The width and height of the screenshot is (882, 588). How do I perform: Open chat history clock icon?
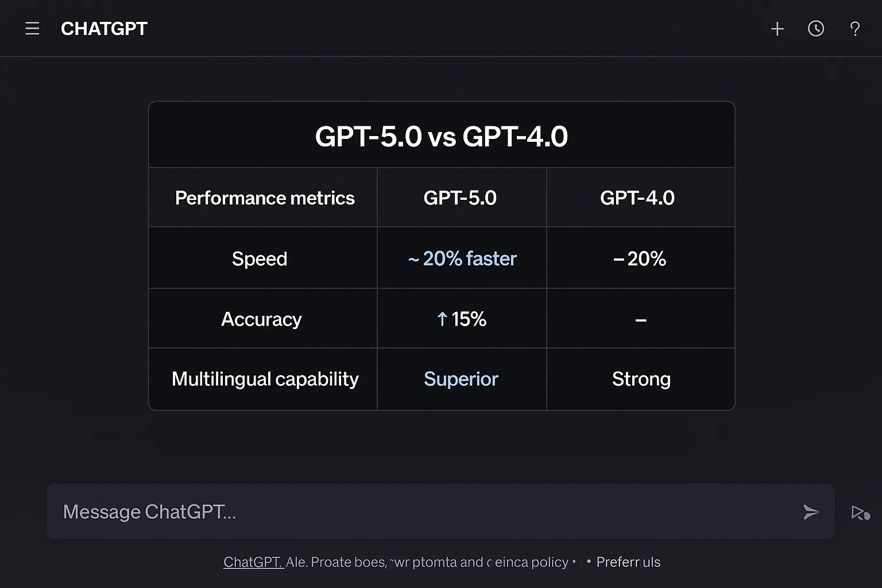[x=815, y=29]
